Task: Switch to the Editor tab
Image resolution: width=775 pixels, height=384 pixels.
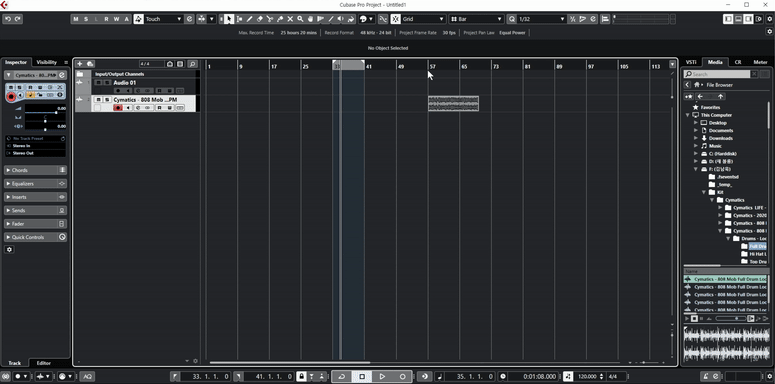Action: 43,363
